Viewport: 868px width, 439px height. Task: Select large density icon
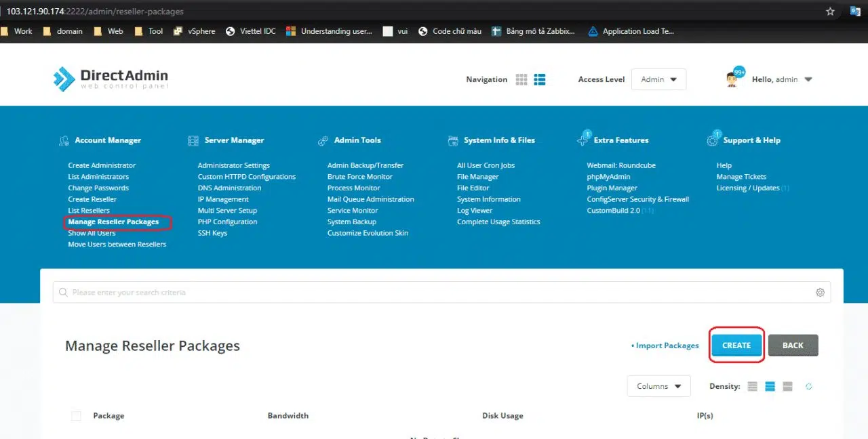click(x=787, y=386)
